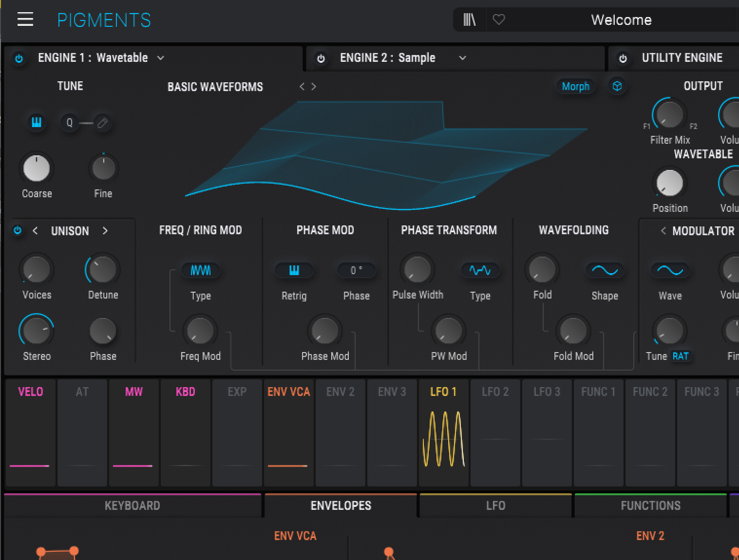
Task: Click the Wavefolding Shape sine icon
Action: pyautogui.click(x=605, y=270)
